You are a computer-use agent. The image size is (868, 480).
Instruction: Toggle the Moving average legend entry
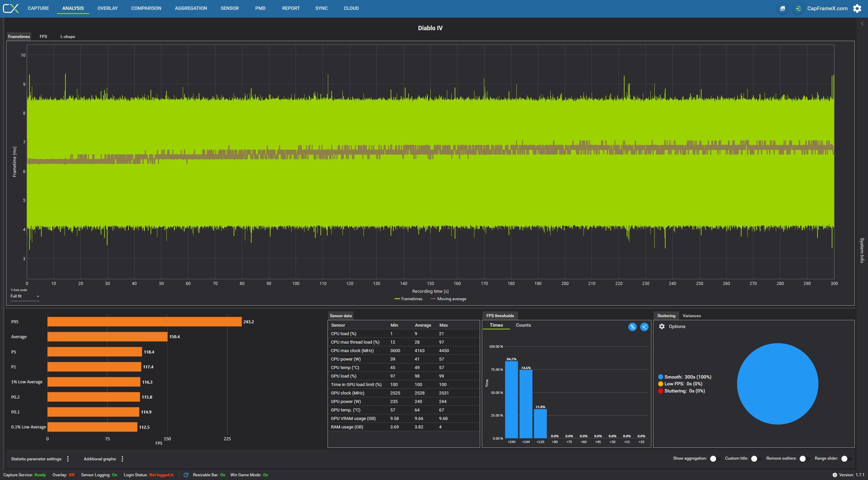tap(448, 299)
